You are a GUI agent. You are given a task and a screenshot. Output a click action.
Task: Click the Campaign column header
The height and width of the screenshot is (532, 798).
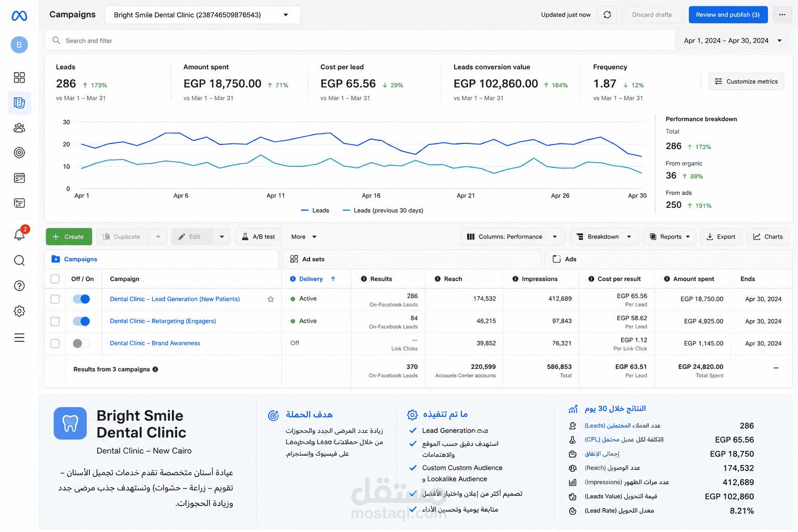[125, 279]
